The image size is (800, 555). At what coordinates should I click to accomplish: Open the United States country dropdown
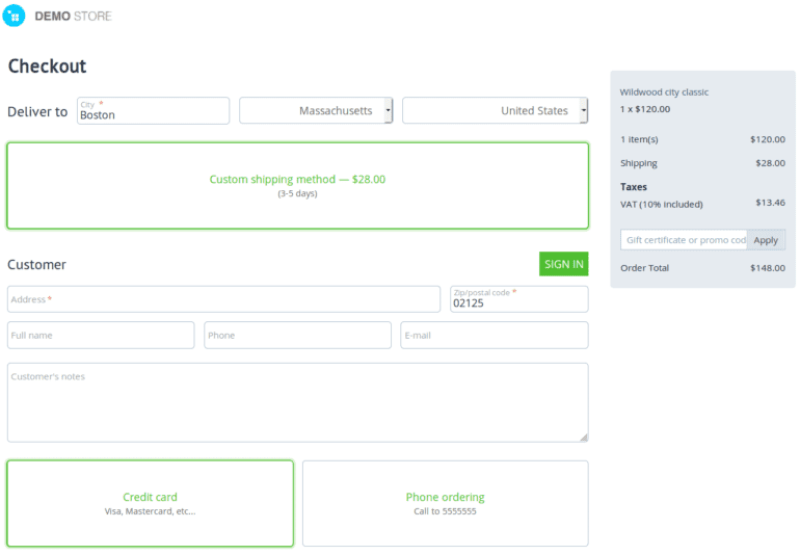(495, 111)
